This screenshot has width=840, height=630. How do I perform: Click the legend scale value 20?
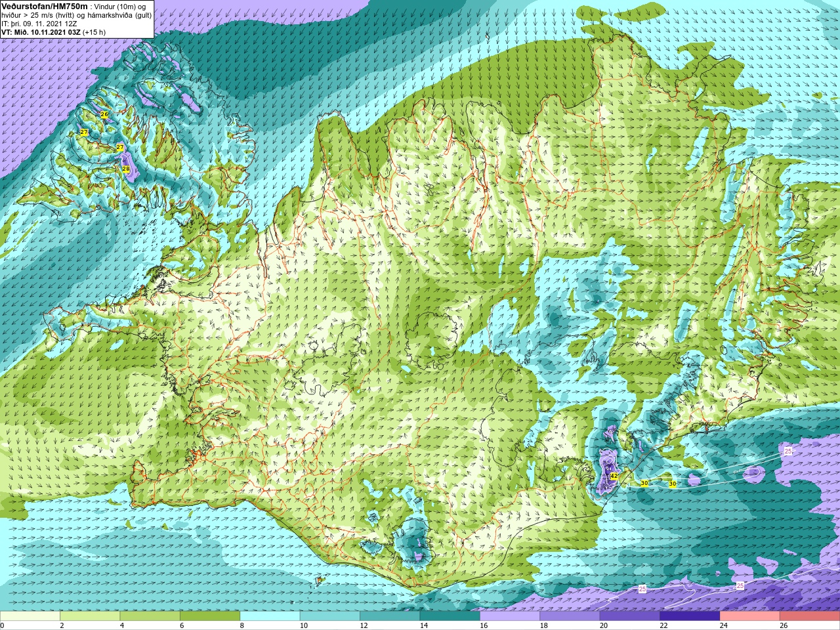pyautogui.click(x=604, y=625)
